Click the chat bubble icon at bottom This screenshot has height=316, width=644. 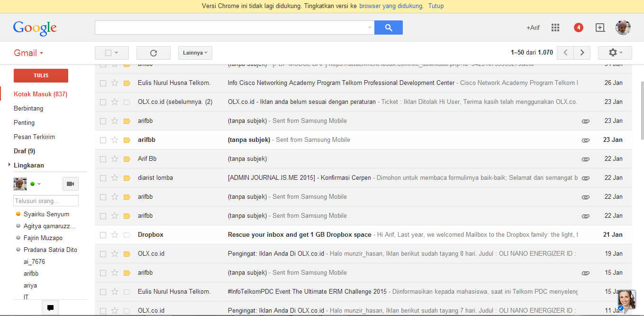[50, 308]
